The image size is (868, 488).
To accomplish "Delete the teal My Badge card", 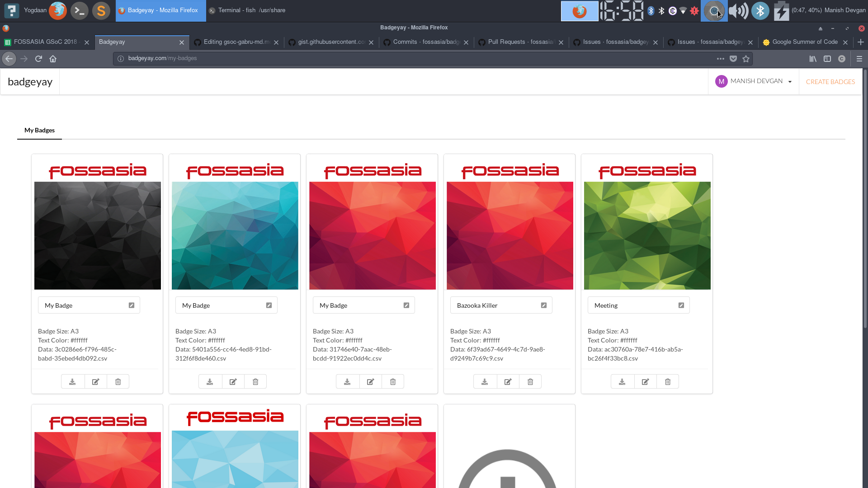I will (255, 382).
